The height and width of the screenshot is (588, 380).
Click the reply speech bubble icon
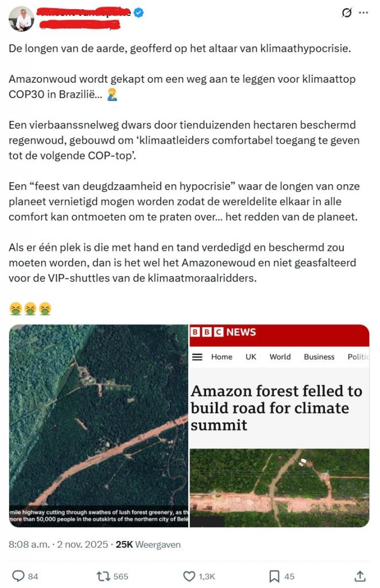coord(18,576)
